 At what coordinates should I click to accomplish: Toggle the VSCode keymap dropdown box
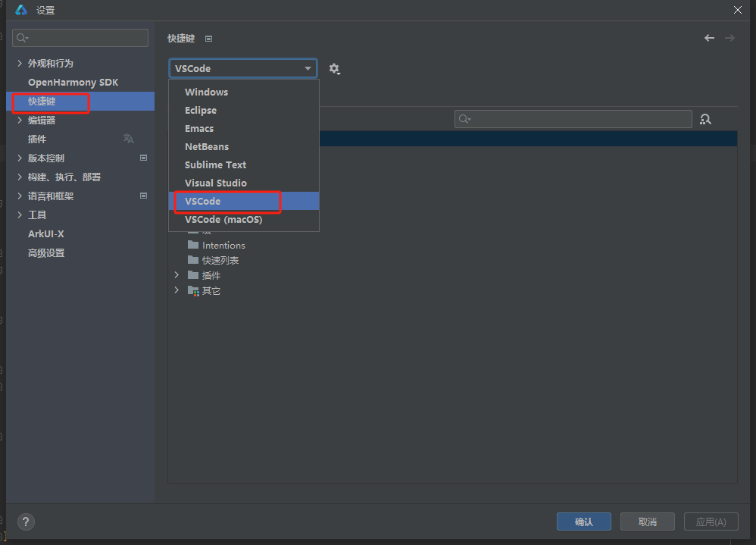243,68
